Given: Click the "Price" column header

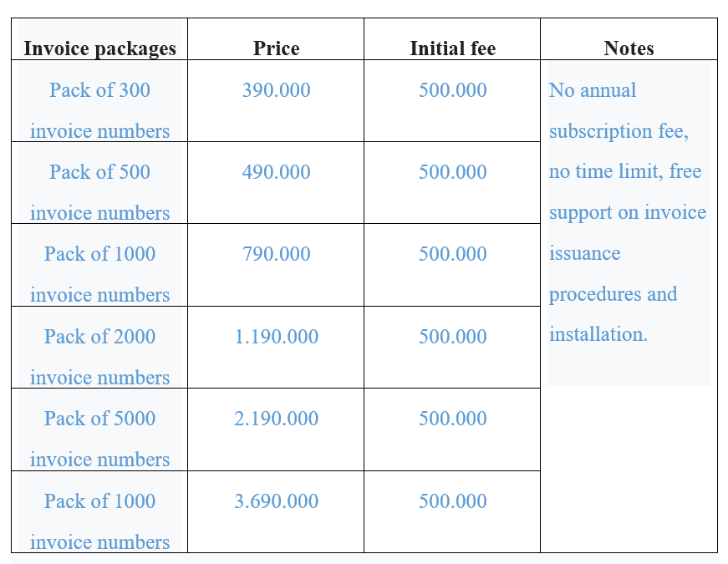Looking at the screenshot, I should tap(276, 48).
